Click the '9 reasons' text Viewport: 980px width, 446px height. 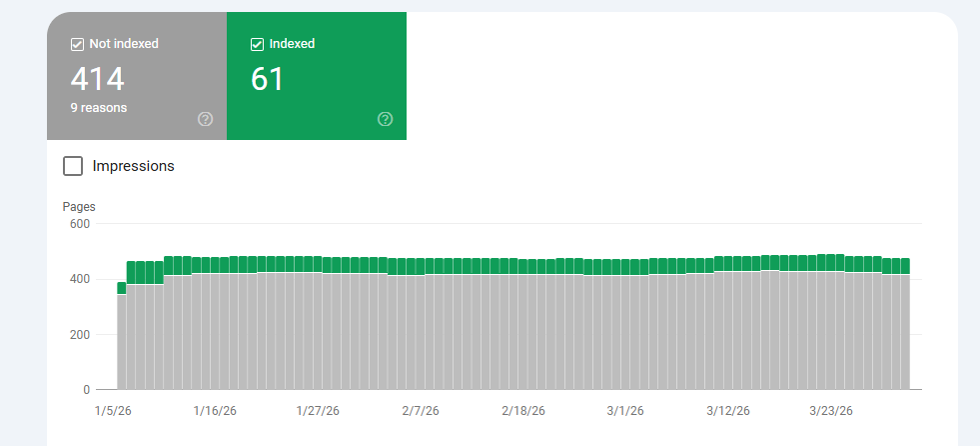(x=98, y=108)
